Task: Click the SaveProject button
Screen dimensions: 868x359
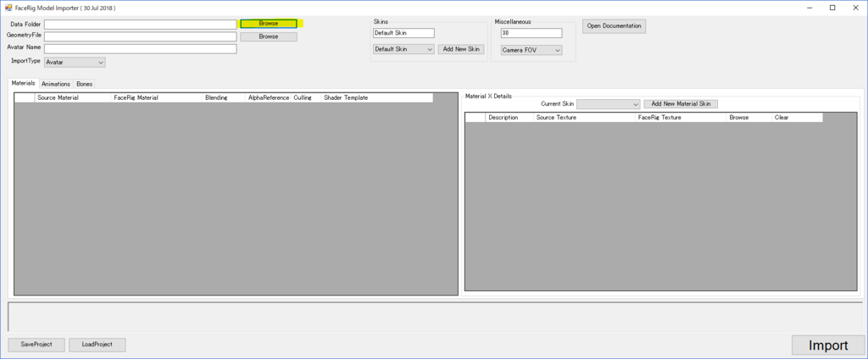Action: 36,345
